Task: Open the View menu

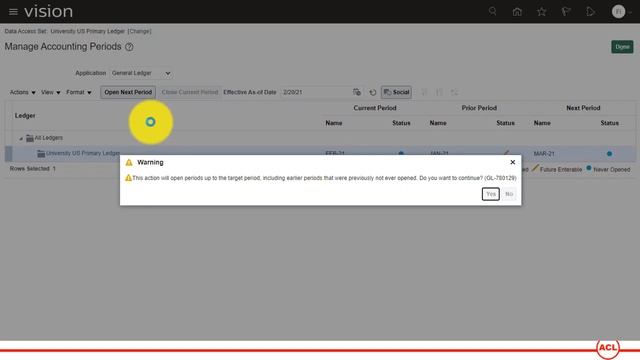Action: pos(51,92)
